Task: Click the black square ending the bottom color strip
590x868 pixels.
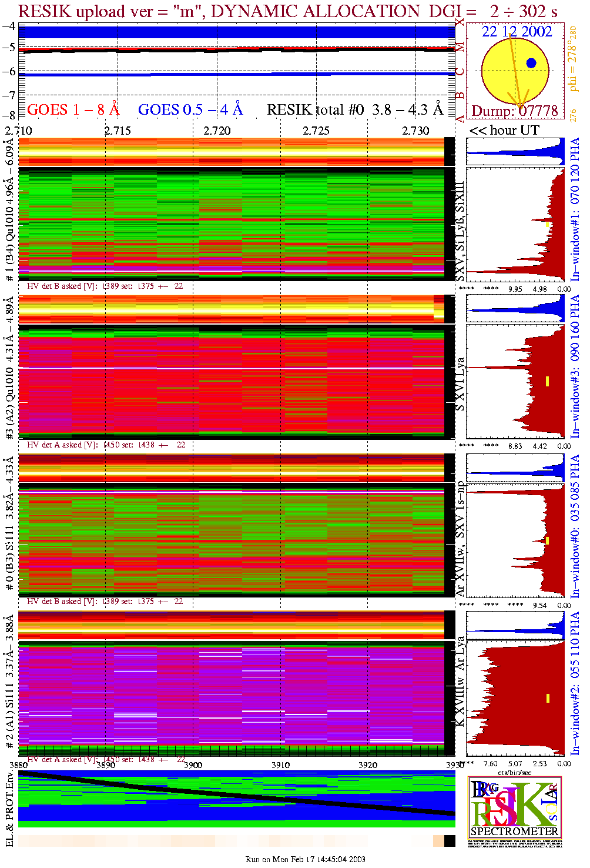Action: pos(450,841)
